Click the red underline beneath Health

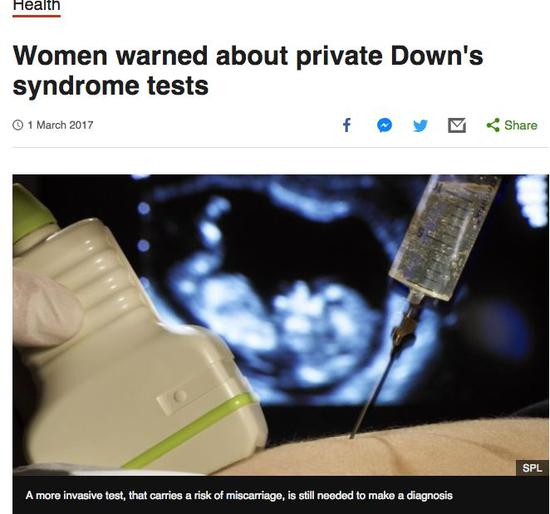click(36, 16)
